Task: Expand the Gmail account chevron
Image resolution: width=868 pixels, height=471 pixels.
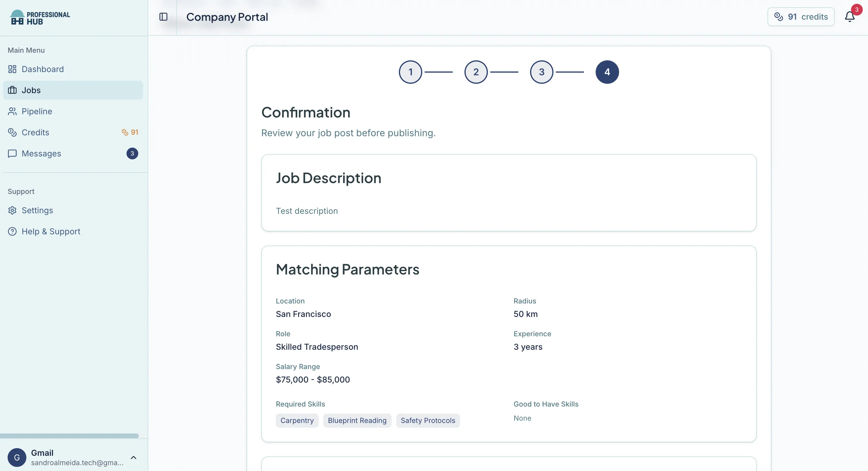Action: coord(134,457)
